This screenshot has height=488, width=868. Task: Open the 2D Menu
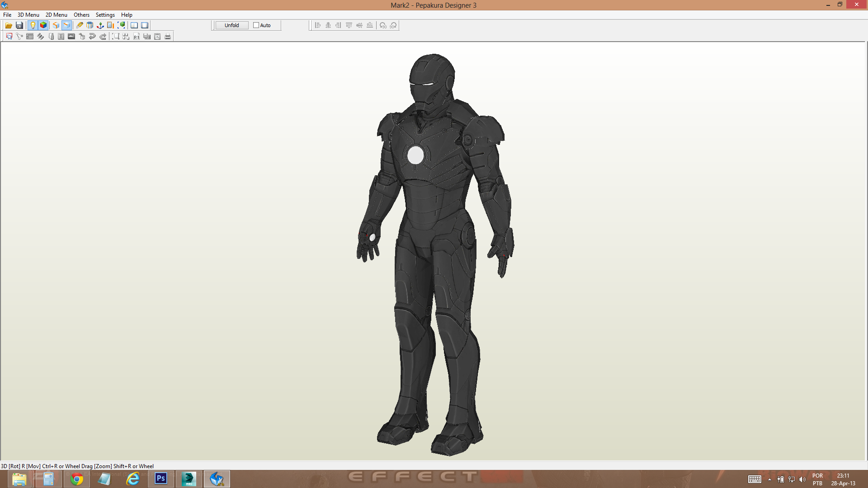(x=57, y=15)
